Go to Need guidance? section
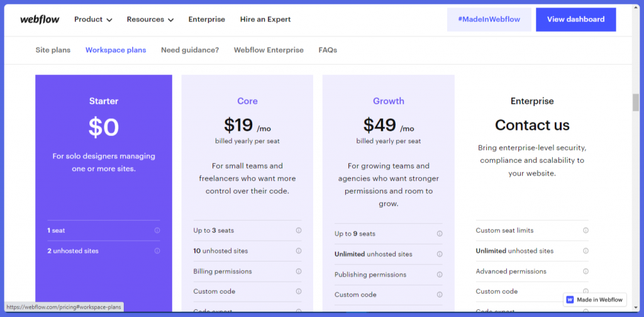Screen dimensions: 644x317 190,50
